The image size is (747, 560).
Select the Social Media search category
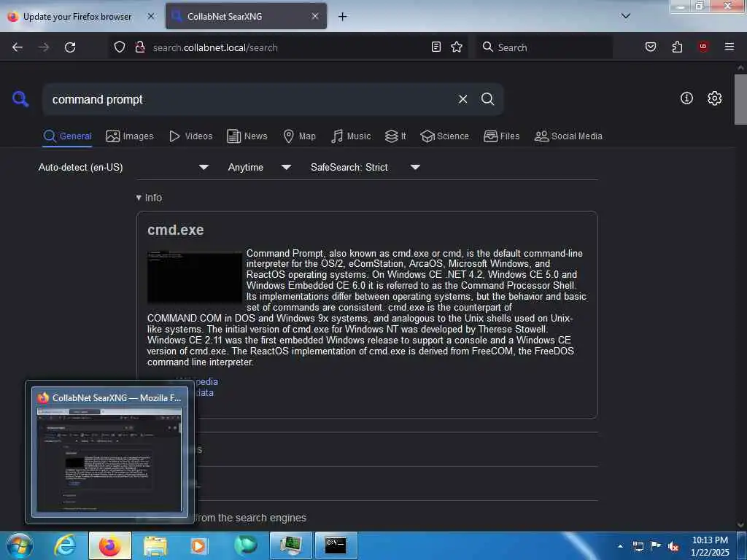(568, 136)
